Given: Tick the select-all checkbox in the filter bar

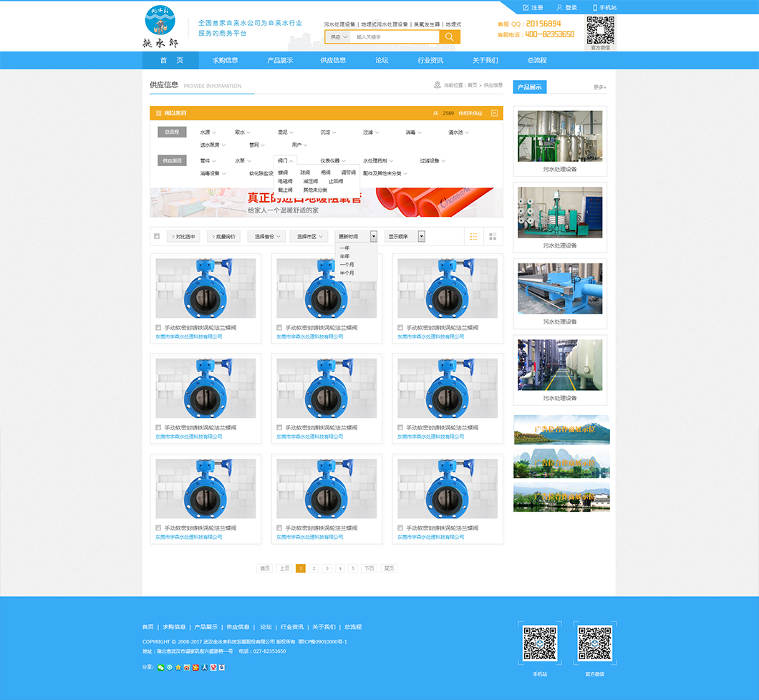Looking at the screenshot, I should (x=157, y=237).
